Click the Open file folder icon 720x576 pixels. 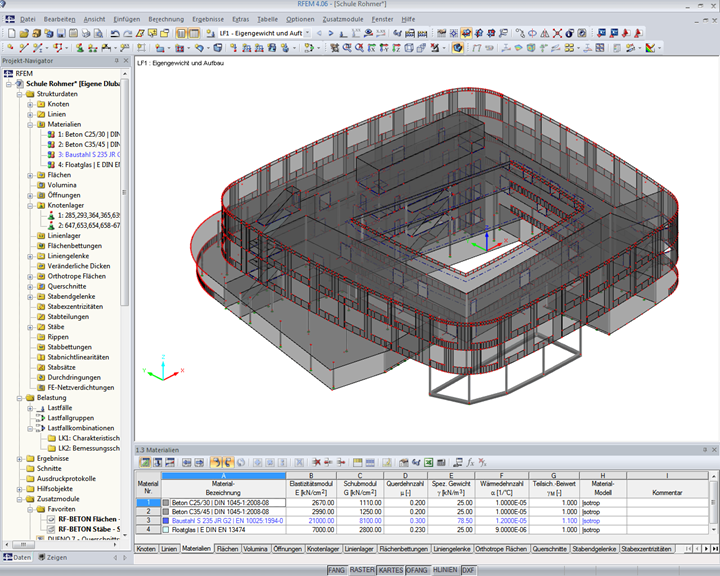click(24, 33)
